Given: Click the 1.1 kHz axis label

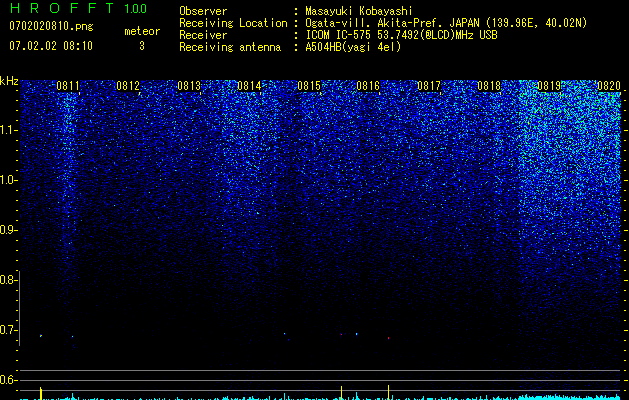Looking at the screenshot, I should 7,130.
